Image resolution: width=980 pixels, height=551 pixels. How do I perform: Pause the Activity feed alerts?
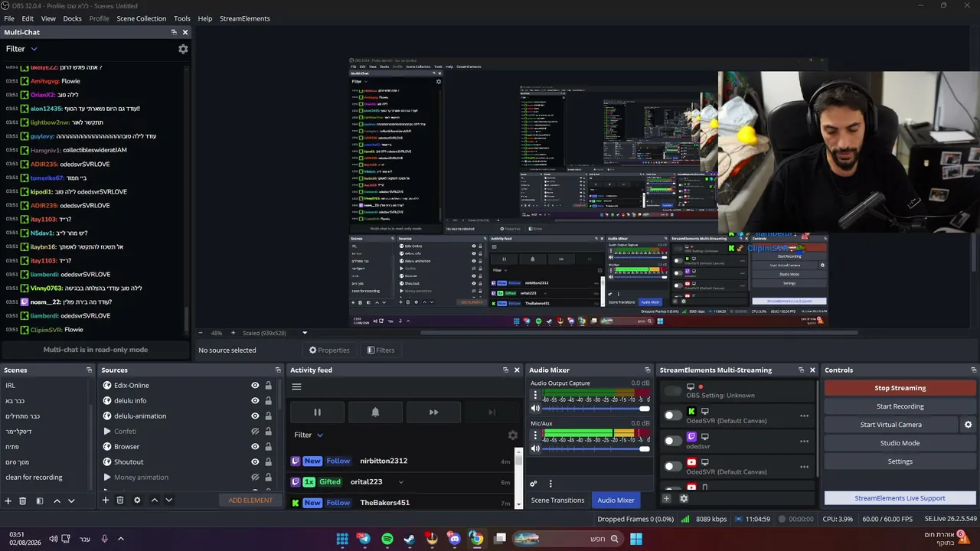(x=317, y=412)
